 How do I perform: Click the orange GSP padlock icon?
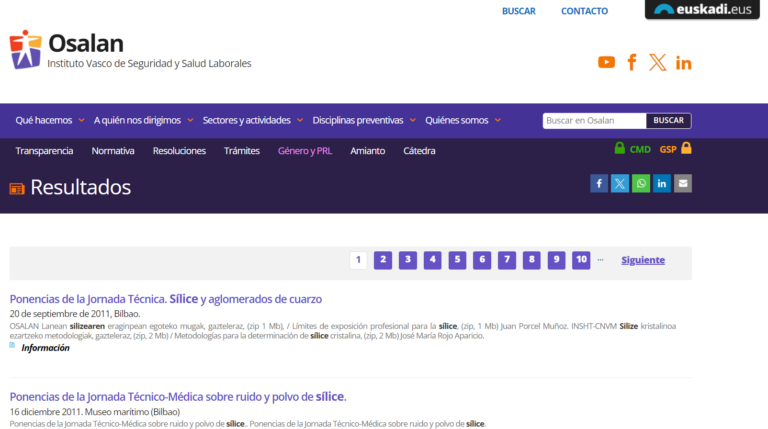(686, 148)
